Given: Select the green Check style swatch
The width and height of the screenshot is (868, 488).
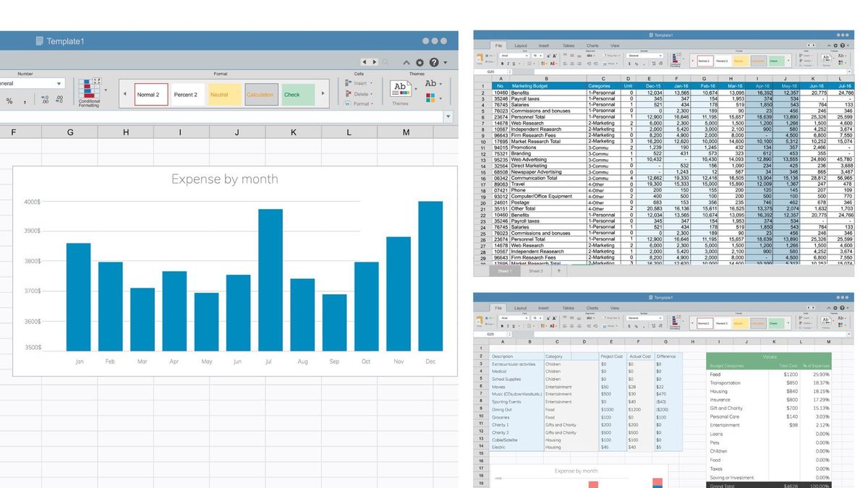Looking at the screenshot, I should pyautogui.click(x=297, y=95).
